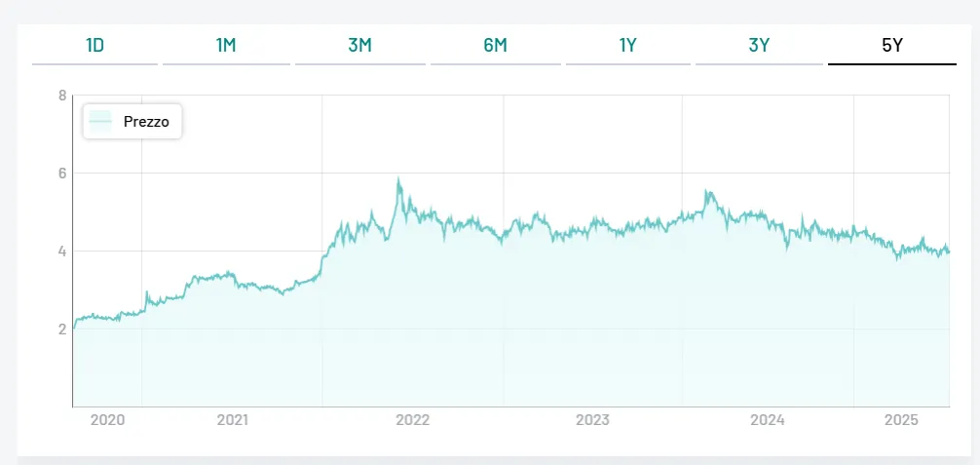Click the Prezzo legend color swatch
Image resolution: width=980 pixels, height=465 pixels.
pyautogui.click(x=100, y=122)
